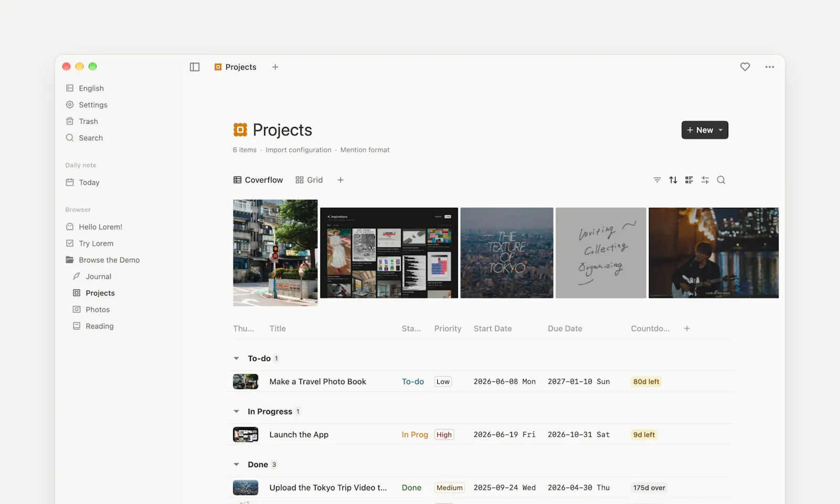Select the street building cover image
Screen dimensions: 840x504
click(275, 253)
